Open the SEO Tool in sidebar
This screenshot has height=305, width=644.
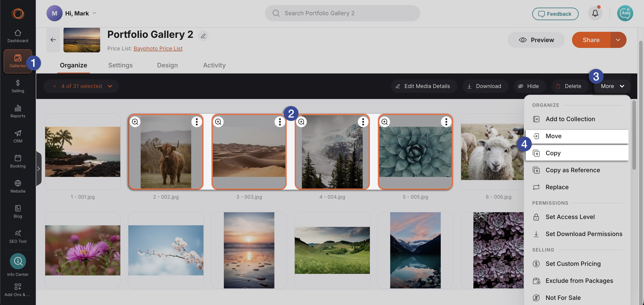coord(18,236)
